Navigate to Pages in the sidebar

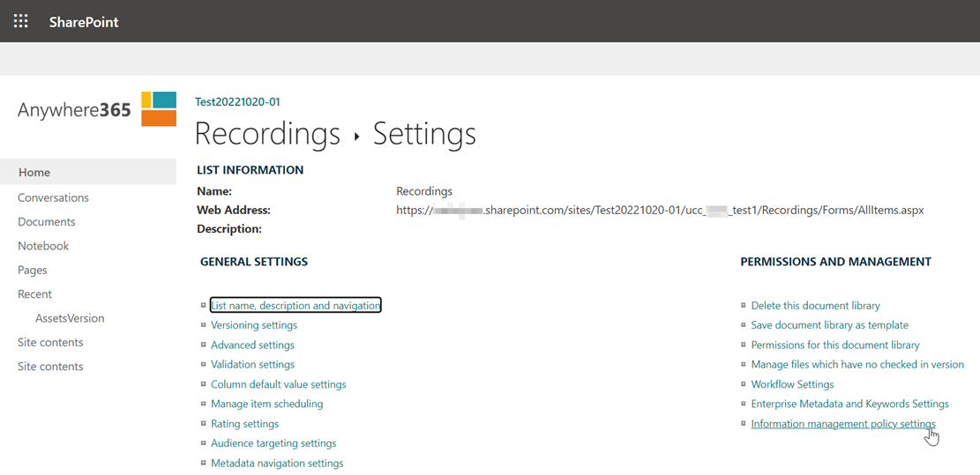click(x=33, y=270)
